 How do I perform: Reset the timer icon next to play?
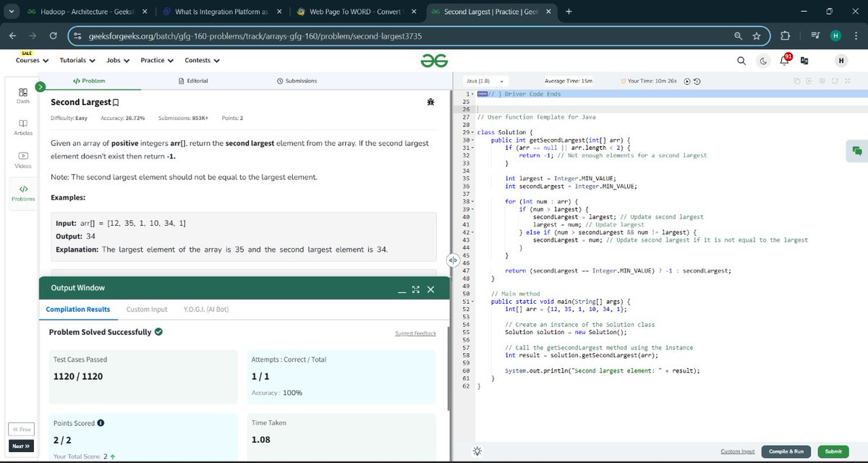click(697, 81)
